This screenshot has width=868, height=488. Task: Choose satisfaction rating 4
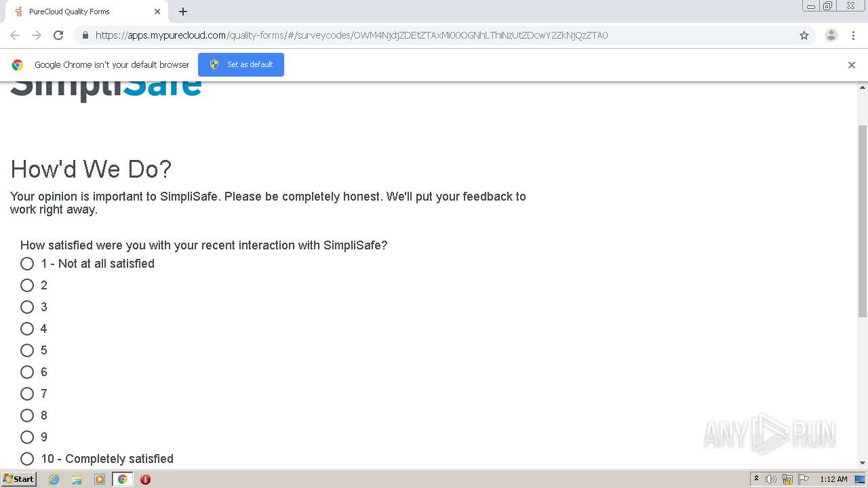(x=27, y=329)
